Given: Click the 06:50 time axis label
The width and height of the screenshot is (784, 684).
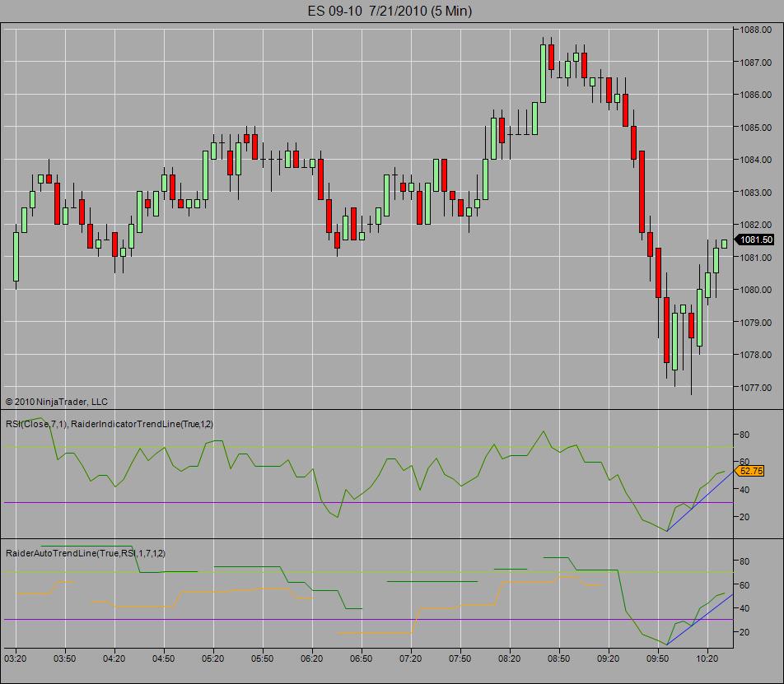Looking at the screenshot, I should pos(361,659).
